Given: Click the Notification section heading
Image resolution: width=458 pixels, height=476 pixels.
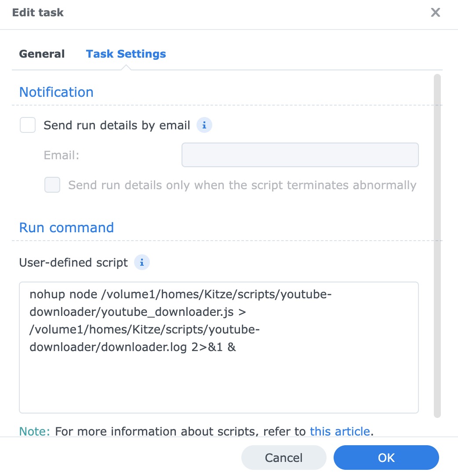Looking at the screenshot, I should pos(56,92).
